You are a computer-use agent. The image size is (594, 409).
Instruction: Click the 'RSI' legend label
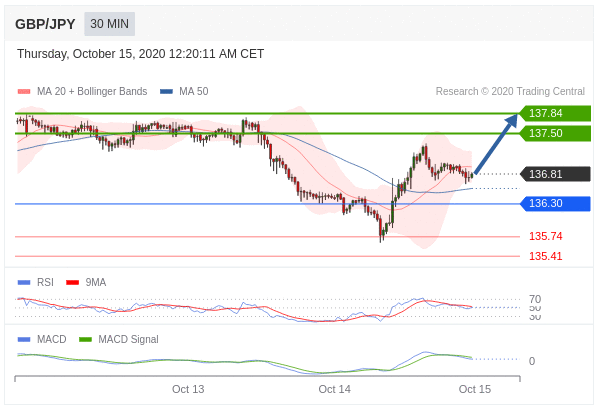(45, 283)
